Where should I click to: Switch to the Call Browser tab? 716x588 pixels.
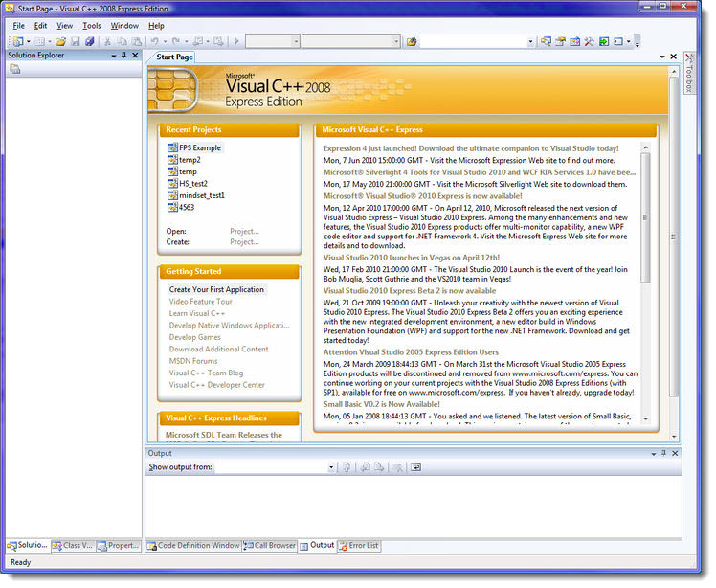(270, 546)
